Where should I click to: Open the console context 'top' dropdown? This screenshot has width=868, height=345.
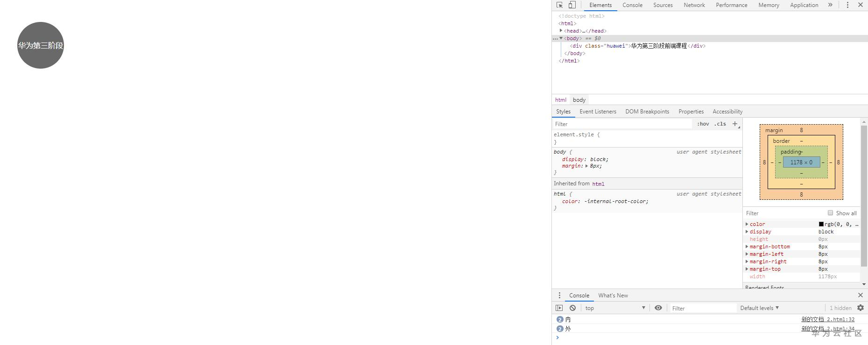click(615, 308)
